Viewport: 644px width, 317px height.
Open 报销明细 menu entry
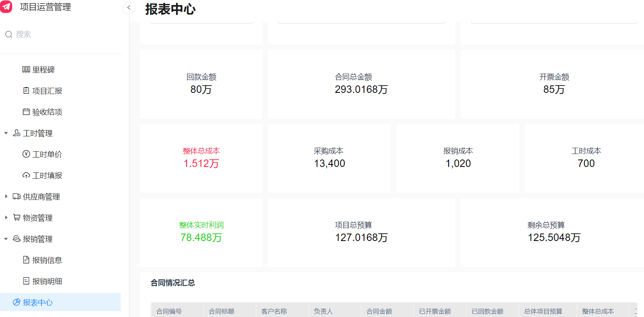tap(47, 281)
